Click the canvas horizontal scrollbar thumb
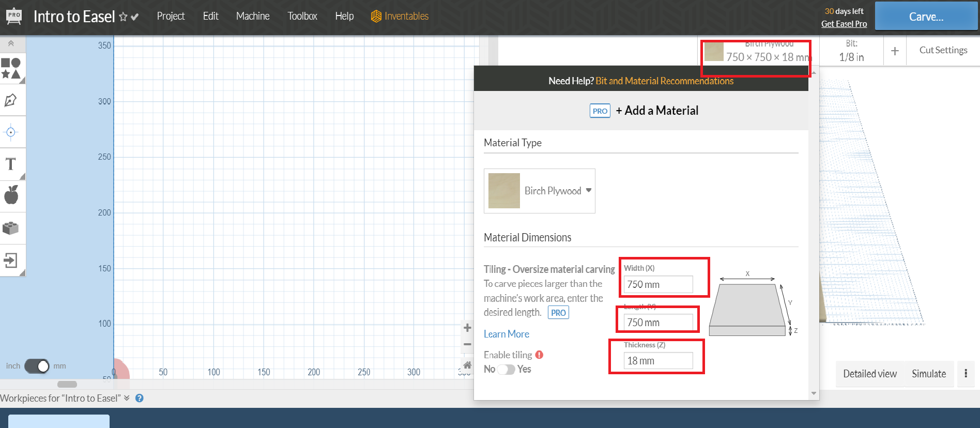 (x=67, y=384)
